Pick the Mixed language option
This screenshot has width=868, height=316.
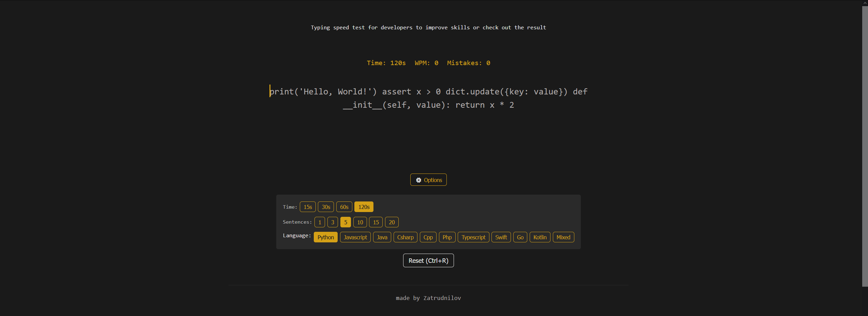tap(563, 237)
